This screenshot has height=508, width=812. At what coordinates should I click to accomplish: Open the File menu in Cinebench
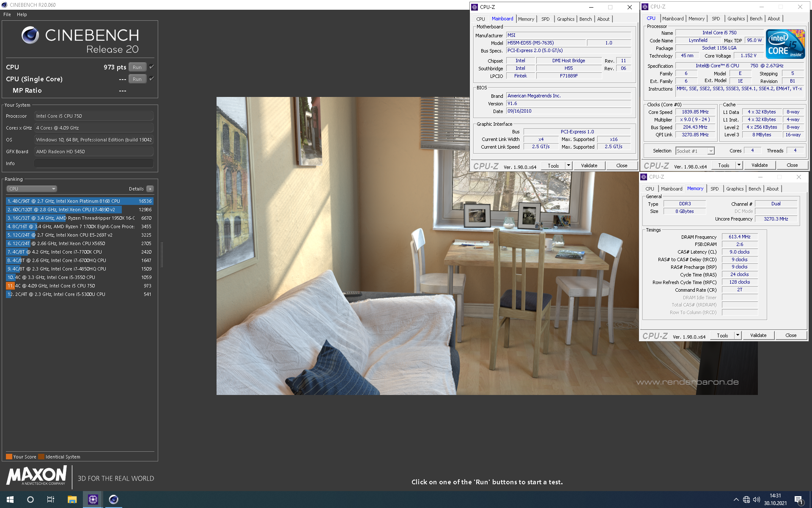point(7,14)
